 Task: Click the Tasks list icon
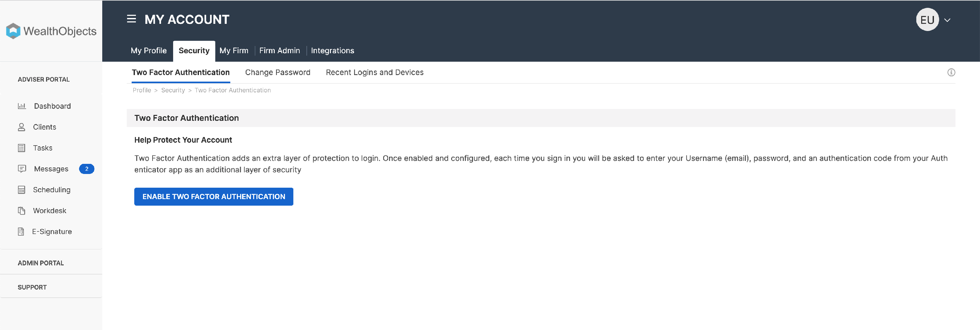(x=22, y=148)
